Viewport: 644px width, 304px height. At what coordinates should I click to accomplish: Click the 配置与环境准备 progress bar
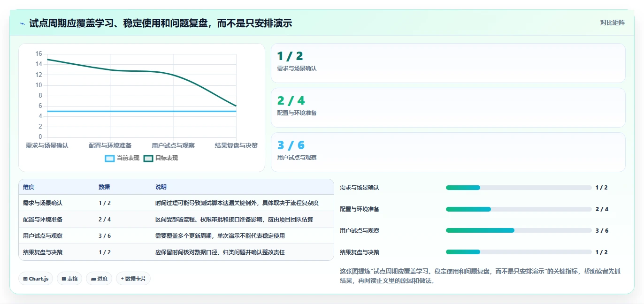(519, 209)
